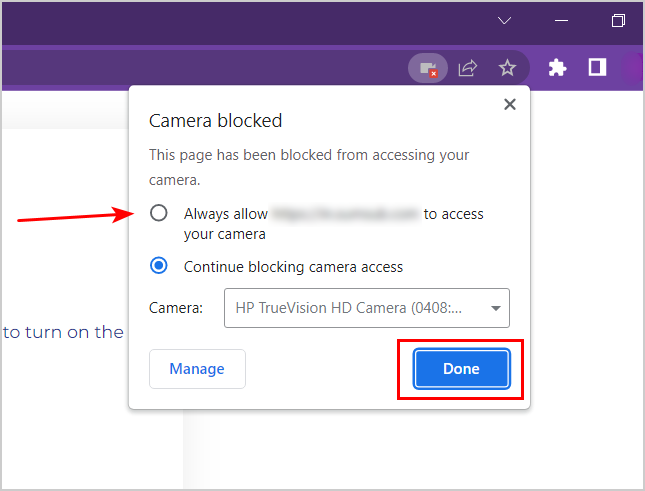Viewport: 645px width, 491px height.
Task: Click the camera selector dropdown arrow
Action: [x=495, y=308]
